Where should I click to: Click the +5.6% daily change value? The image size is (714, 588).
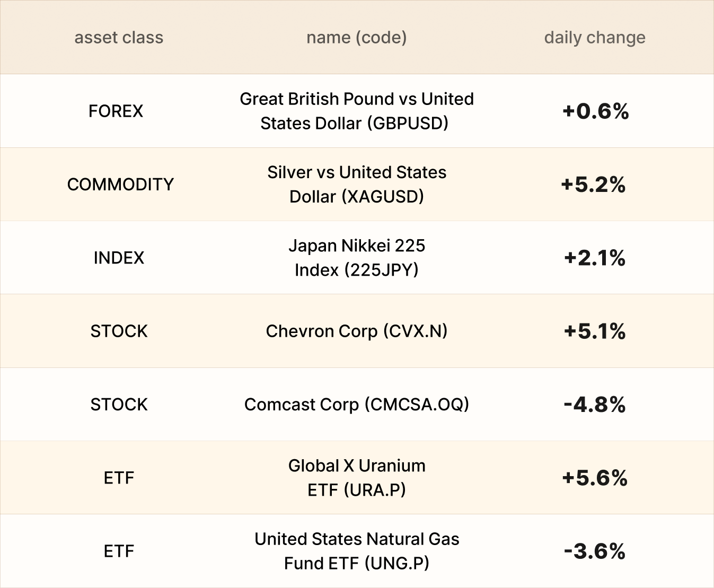coord(595,478)
